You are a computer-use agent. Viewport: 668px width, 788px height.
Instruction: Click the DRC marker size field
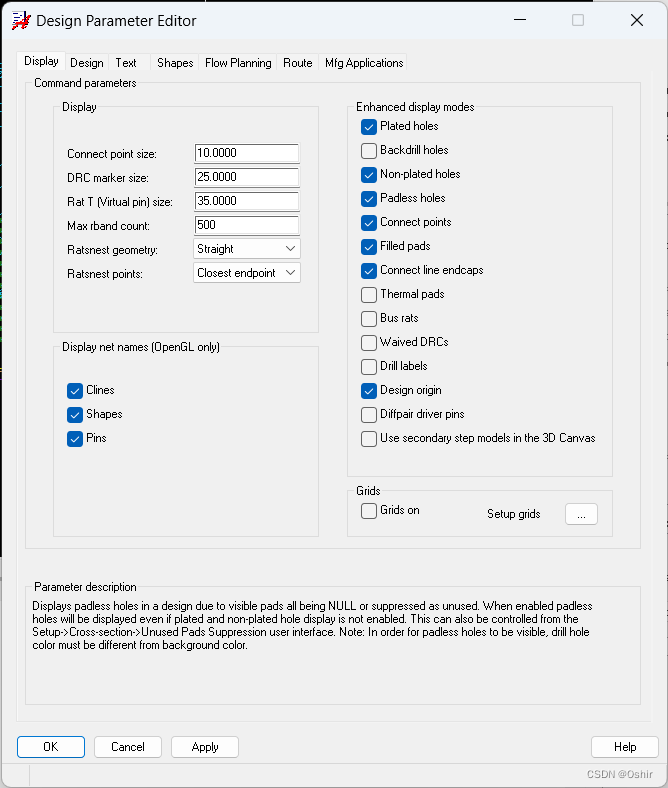click(246, 177)
